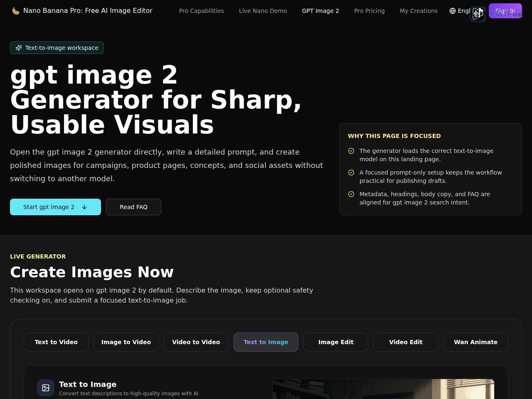Click check icon beside 'Metadata, headings, body copy'

[x=351, y=194]
